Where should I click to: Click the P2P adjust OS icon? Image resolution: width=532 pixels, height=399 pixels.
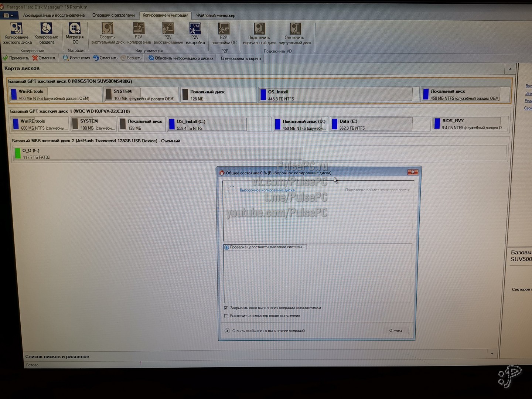224,29
